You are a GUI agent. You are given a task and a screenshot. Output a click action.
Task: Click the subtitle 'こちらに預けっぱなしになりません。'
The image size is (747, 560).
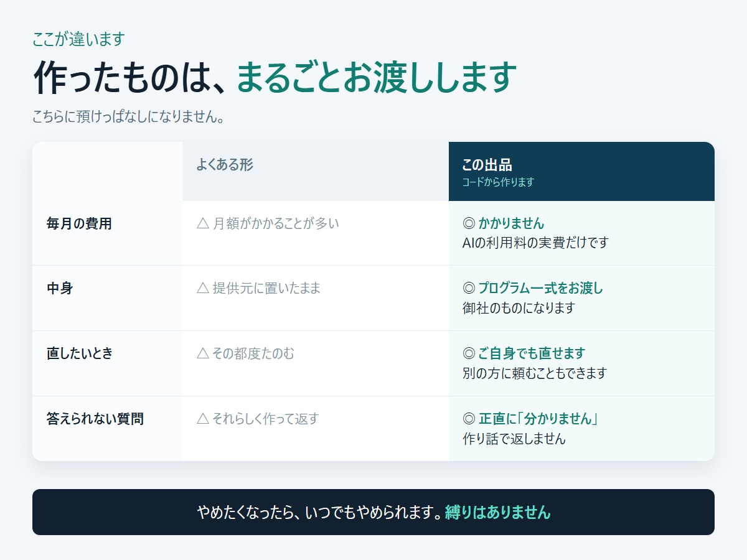pos(128,116)
